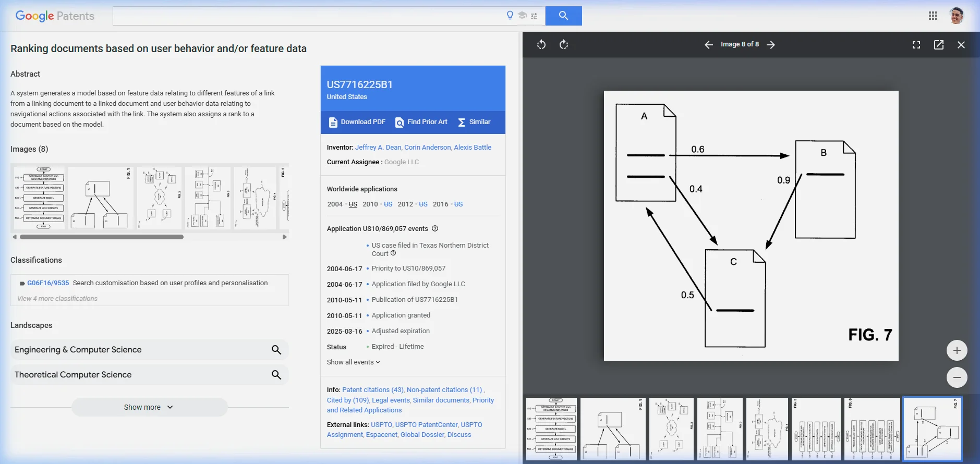The image size is (980, 464).
Task: Open flowchart thumbnail under Images (8)
Action: [39, 198]
